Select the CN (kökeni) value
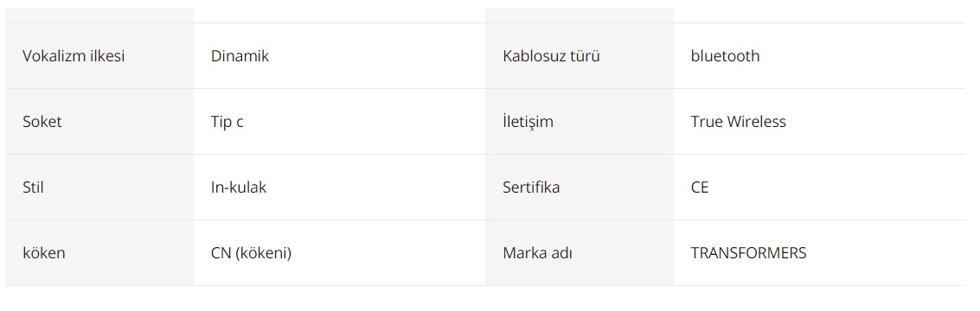Screen dimensions: 980x311 click(x=251, y=253)
